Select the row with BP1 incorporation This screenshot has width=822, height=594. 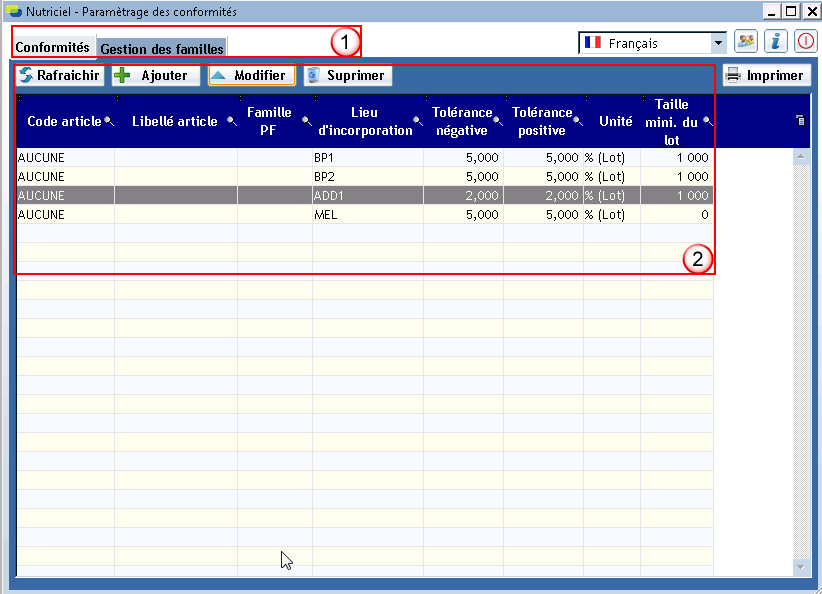pyautogui.click(x=364, y=157)
